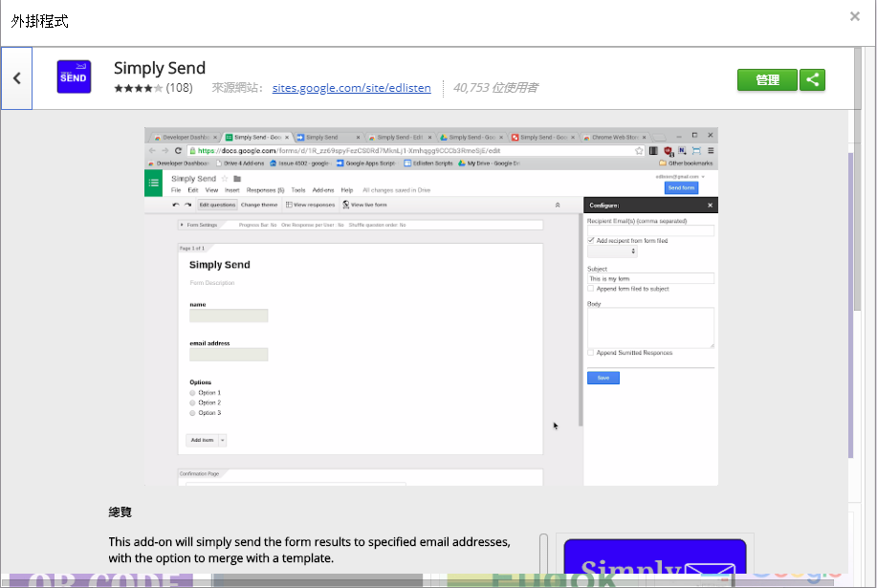Switch to the Chrome Web Store browser tab
This screenshot has width=877, height=588.
615,137
